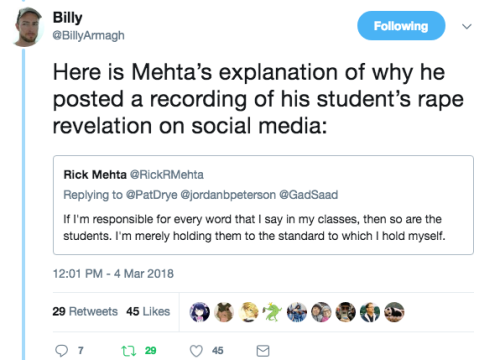
Task: Open Rick Mehta's quoted profile name
Action: pyautogui.click(x=95, y=175)
